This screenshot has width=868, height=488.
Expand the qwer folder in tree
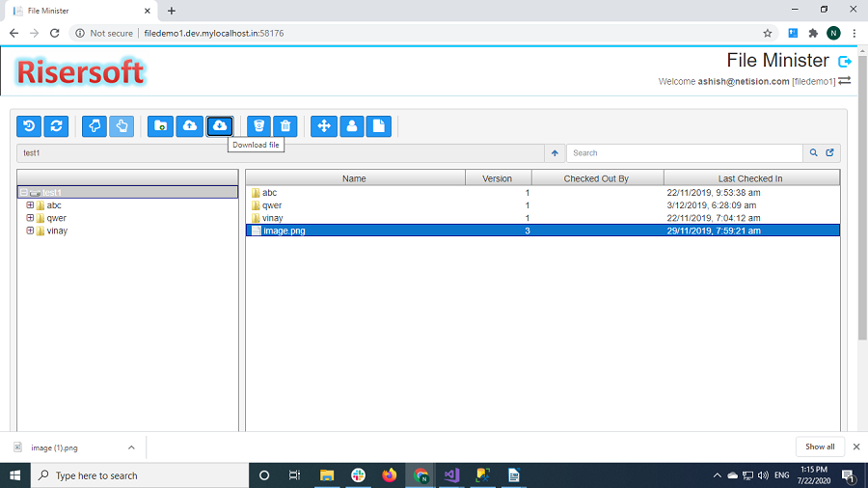pyautogui.click(x=30, y=218)
